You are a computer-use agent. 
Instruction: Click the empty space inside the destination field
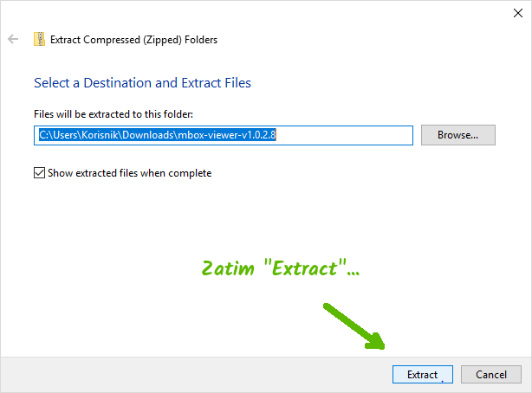tap(347, 135)
